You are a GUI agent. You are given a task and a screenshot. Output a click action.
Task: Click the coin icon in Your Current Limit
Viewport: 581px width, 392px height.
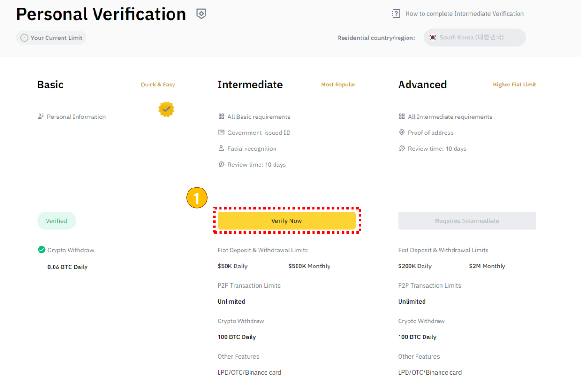24,38
